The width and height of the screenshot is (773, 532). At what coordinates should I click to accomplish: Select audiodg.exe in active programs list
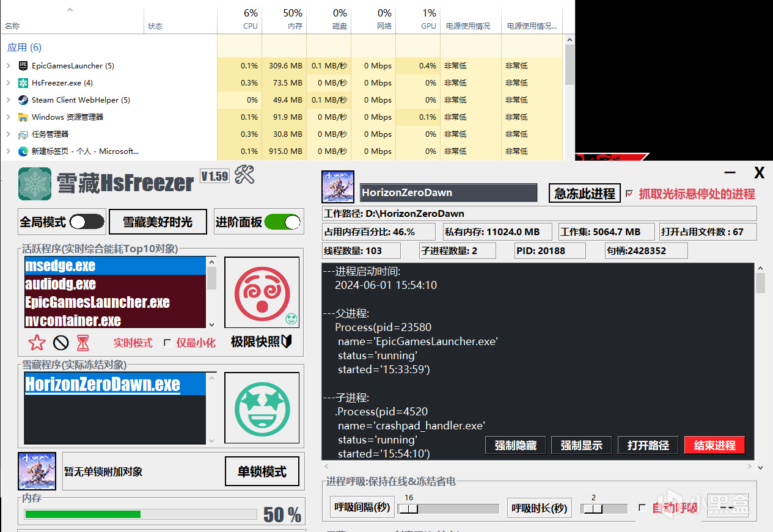115,284
